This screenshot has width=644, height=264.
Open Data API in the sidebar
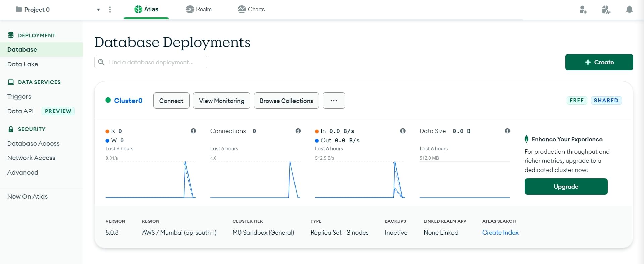click(x=20, y=111)
